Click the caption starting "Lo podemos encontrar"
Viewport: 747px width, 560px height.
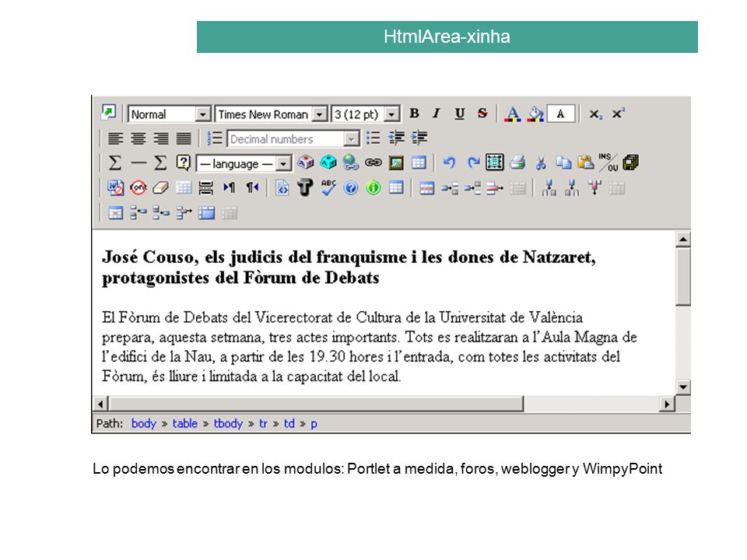377,468
